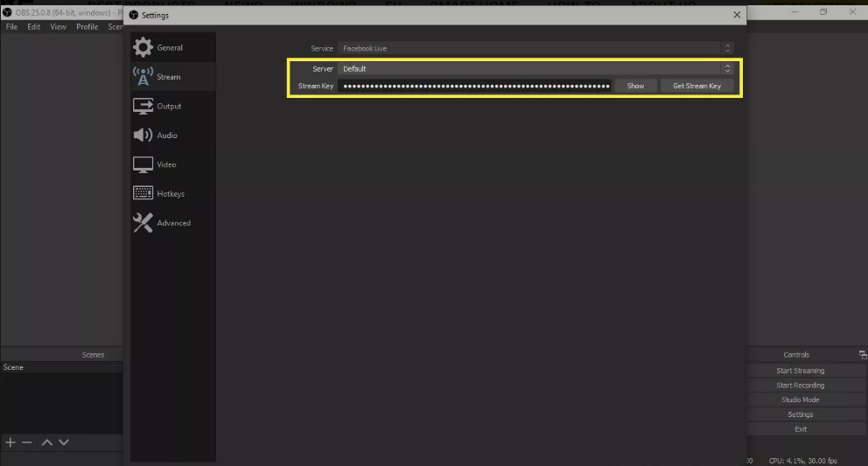Expand the Server dropdown set to Default
The image size is (868, 466).
[535, 68]
